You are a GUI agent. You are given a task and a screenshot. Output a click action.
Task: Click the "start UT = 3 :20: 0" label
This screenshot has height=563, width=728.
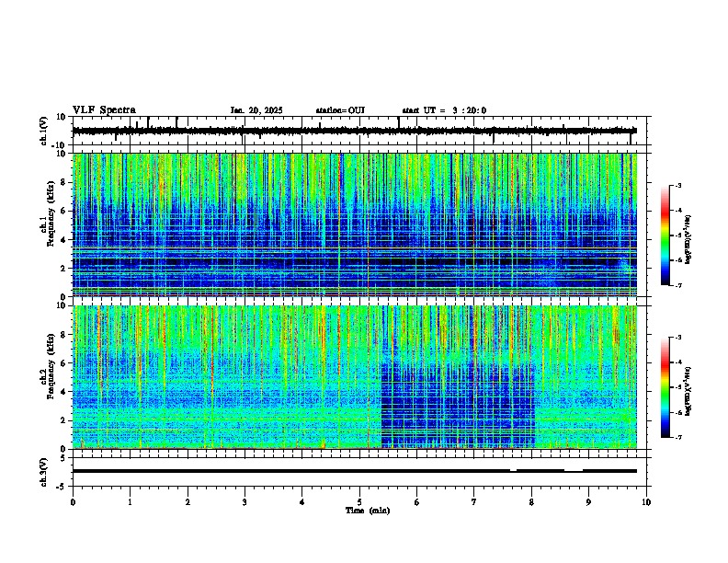(x=444, y=110)
